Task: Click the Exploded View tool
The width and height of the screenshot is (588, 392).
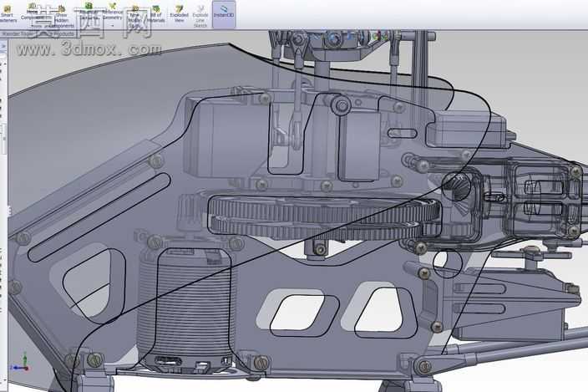Action: (180, 14)
